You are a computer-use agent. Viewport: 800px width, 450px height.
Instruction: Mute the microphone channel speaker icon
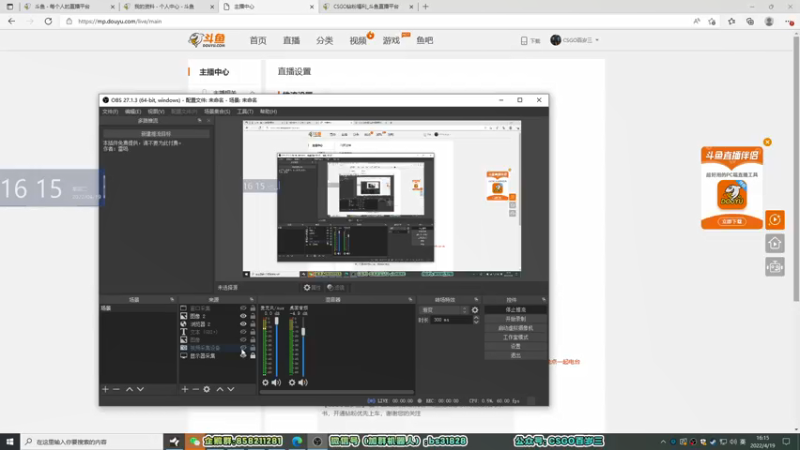point(276,382)
